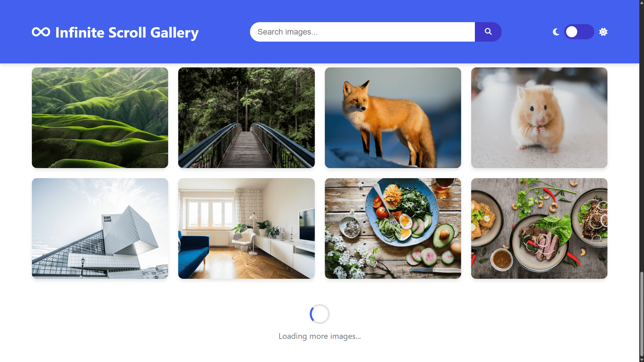Open the Infinite Scroll Gallery title link
Viewport: 644px width, 362px height.
point(127,33)
